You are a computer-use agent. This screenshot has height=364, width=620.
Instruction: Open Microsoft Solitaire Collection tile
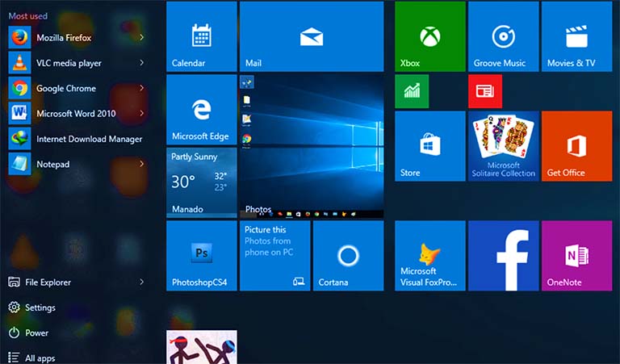504,146
